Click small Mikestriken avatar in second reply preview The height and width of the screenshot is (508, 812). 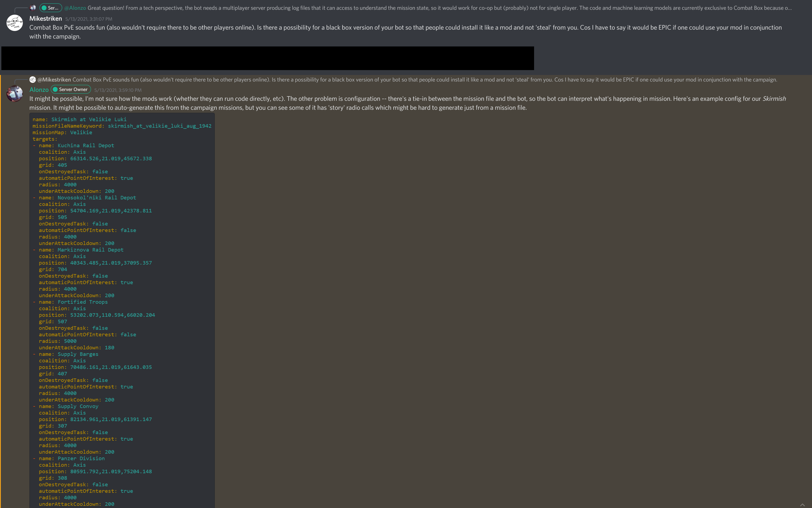pos(33,80)
